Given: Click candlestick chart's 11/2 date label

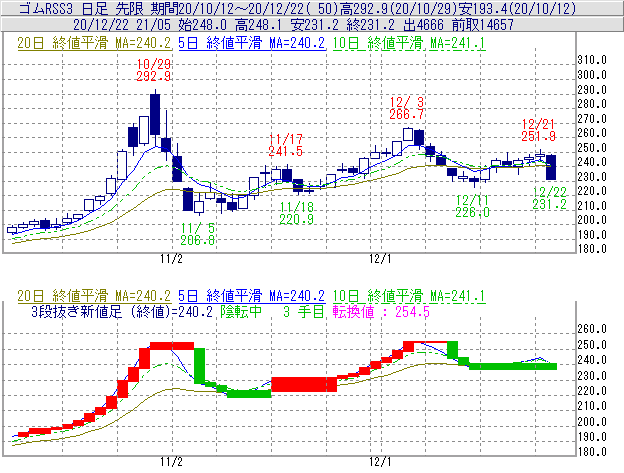Looking at the screenshot, I should tap(172, 259).
